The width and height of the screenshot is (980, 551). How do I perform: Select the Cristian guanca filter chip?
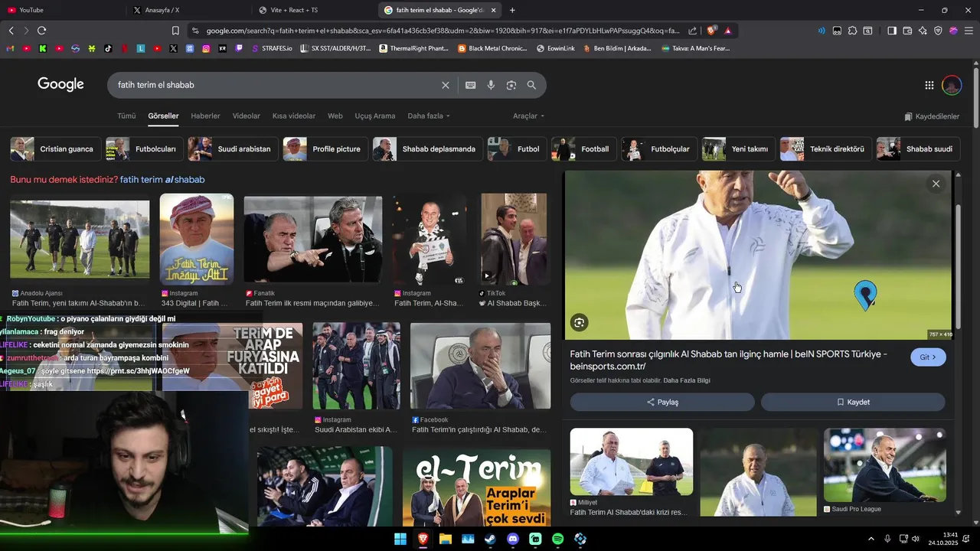click(54, 149)
